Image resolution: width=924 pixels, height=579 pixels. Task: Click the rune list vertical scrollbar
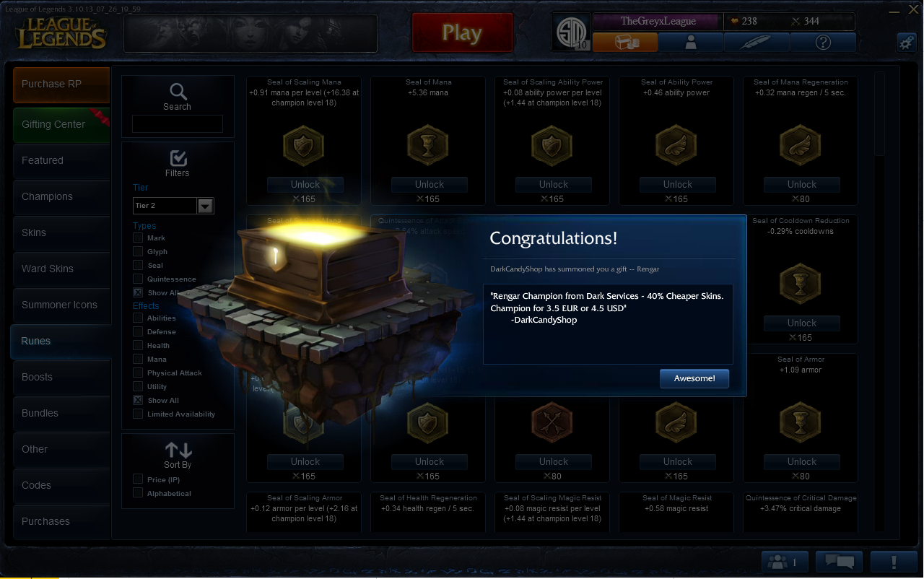[x=879, y=113]
